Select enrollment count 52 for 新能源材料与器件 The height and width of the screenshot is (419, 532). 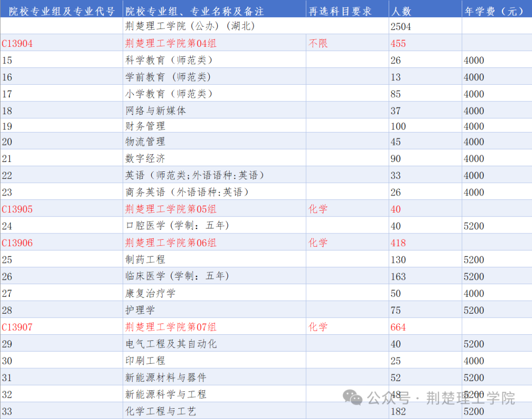pyautogui.click(x=396, y=378)
